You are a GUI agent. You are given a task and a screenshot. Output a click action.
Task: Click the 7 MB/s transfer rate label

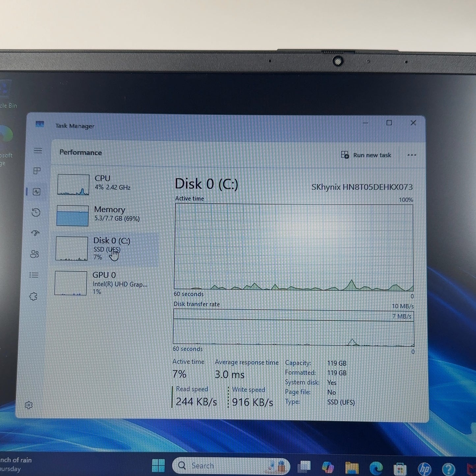tap(402, 316)
